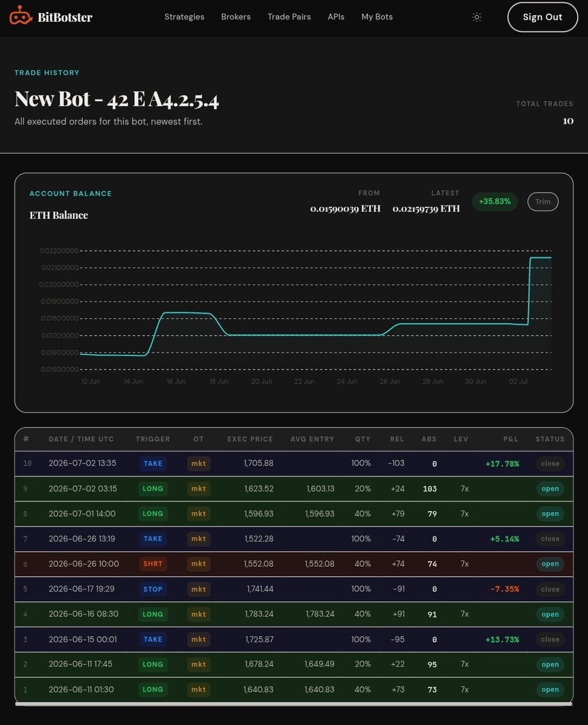Click the -7.35% P&L value

504,589
